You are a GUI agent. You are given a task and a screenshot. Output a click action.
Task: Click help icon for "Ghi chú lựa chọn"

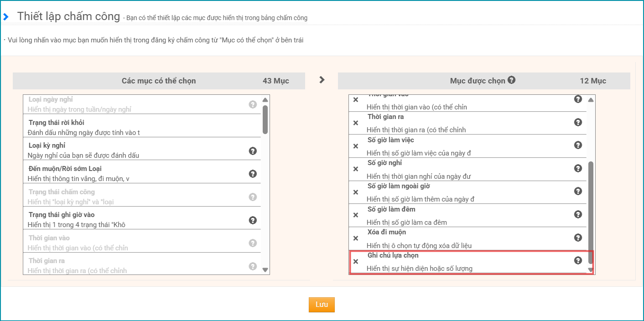tap(578, 260)
